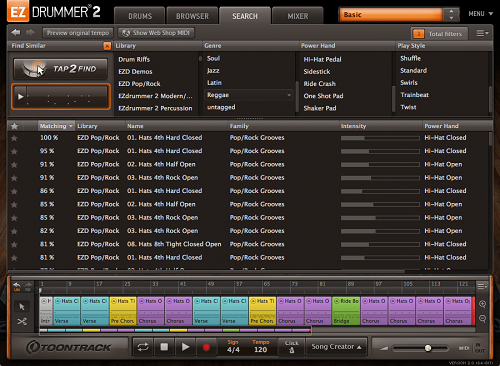Zoom out on the song track
Screen dimensions: 500x366
tap(482, 319)
